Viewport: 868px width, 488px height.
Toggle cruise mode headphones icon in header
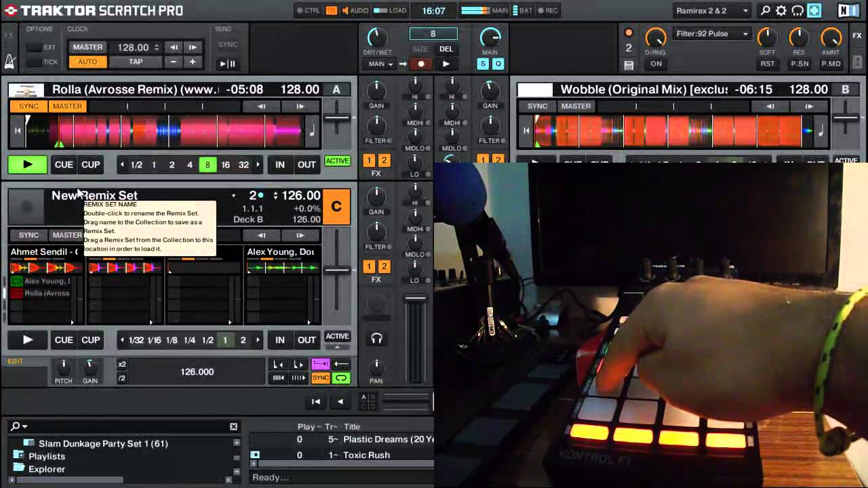click(797, 11)
